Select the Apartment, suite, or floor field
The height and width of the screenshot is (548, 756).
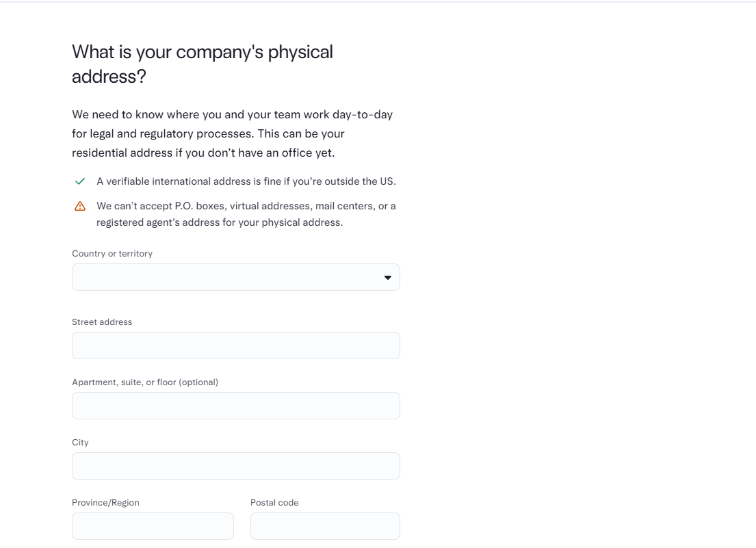tap(236, 406)
